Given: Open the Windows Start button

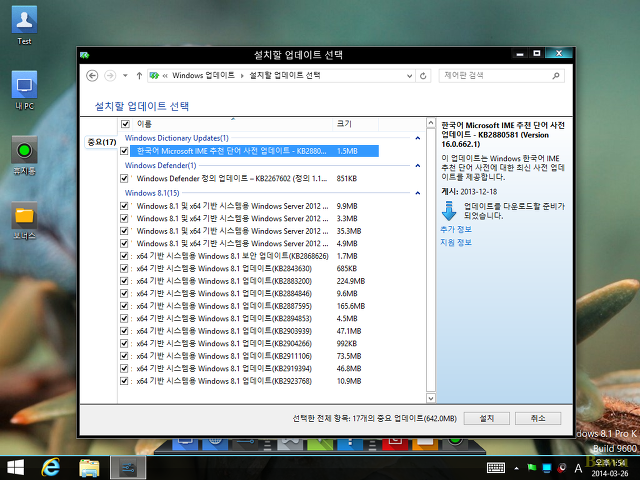Looking at the screenshot, I should 16,468.
